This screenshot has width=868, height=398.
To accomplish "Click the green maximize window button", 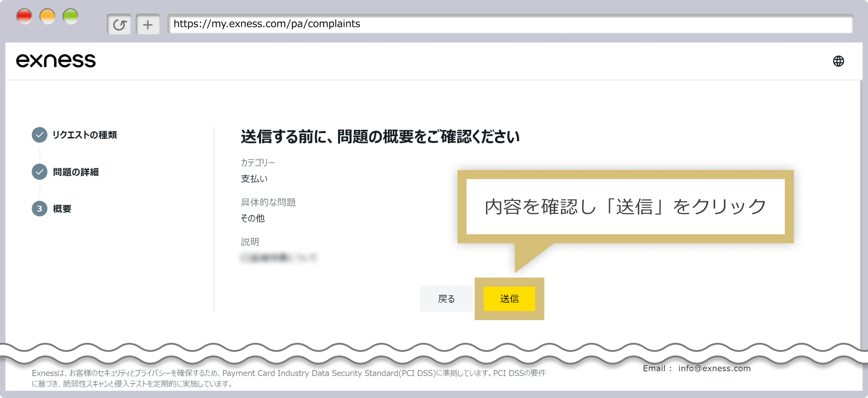I will coord(71,16).
